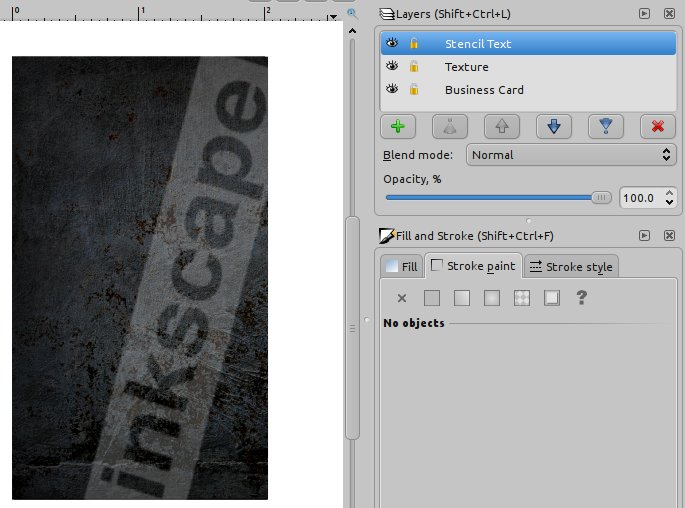Screen dimensions: 685x508
Task: Choose Radial gradient stroke paint
Action: pos(492,298)
